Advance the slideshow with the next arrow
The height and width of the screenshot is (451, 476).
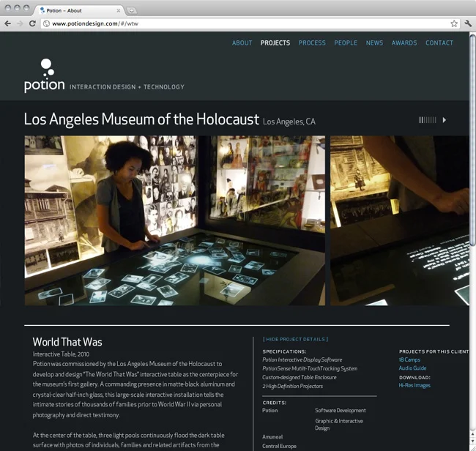coord(445,120)
